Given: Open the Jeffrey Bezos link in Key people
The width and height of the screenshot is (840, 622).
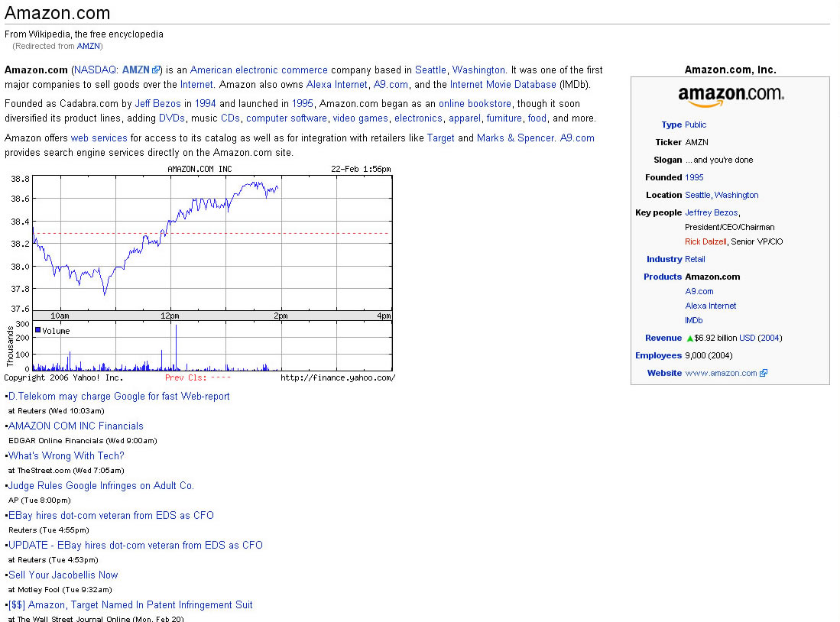Looking at the screenshot, I should (x=712, y=212).
